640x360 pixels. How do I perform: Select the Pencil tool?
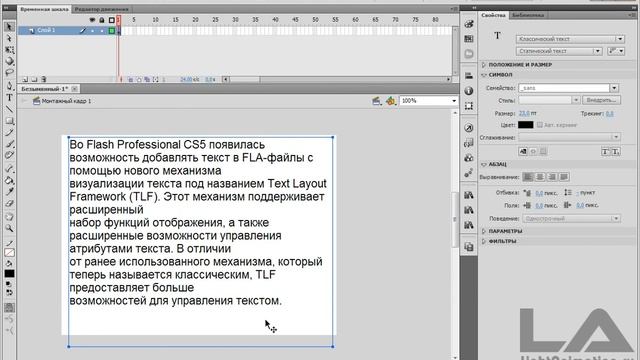point(9,132)
